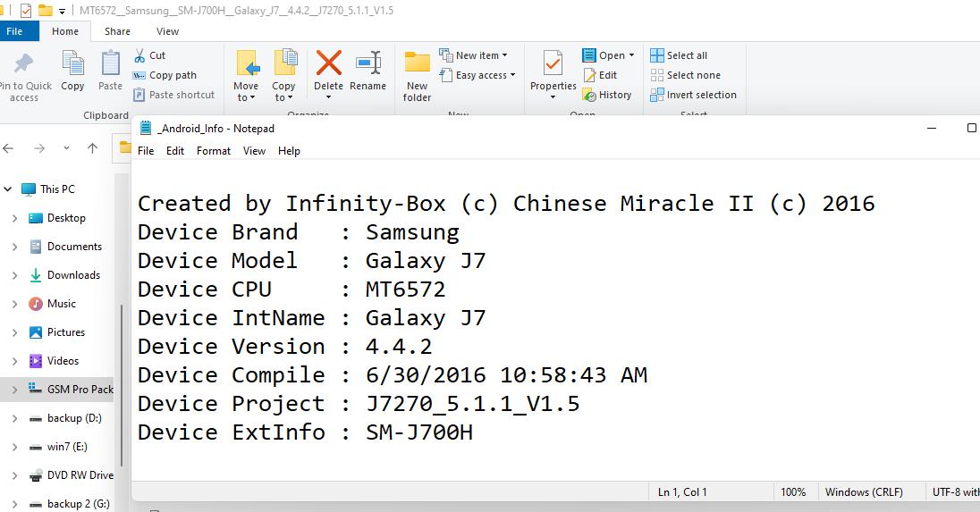Open the Notepad Format menu
This screenshot has height=512, width=980.
pyautogui.click(x=214, y=151)
